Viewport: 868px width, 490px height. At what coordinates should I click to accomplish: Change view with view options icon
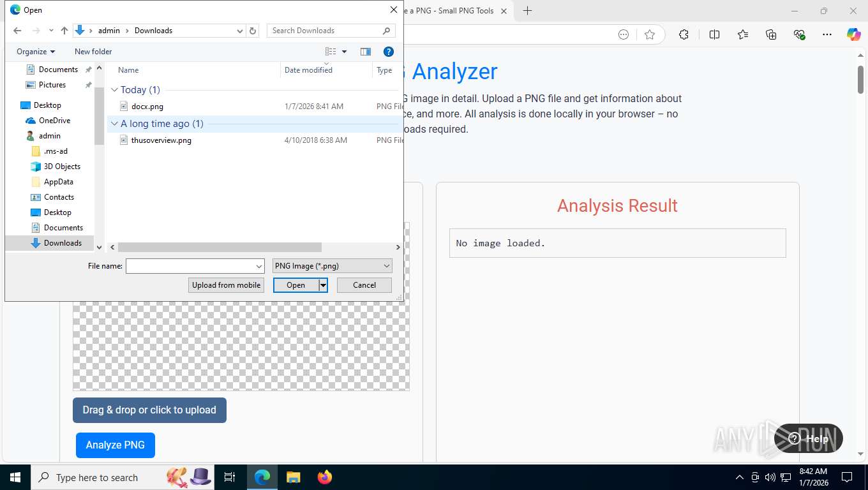331,52
